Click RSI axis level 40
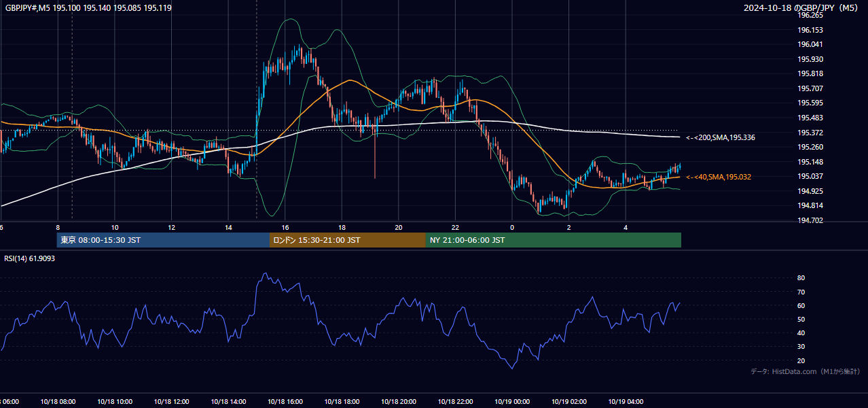The image size is (868, 408). (801, 333)
